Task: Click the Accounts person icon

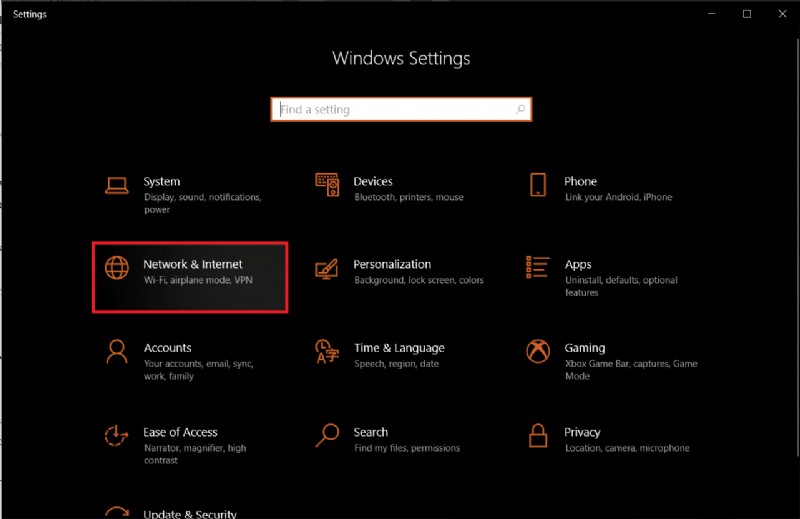Action: [x=117, y=351]
